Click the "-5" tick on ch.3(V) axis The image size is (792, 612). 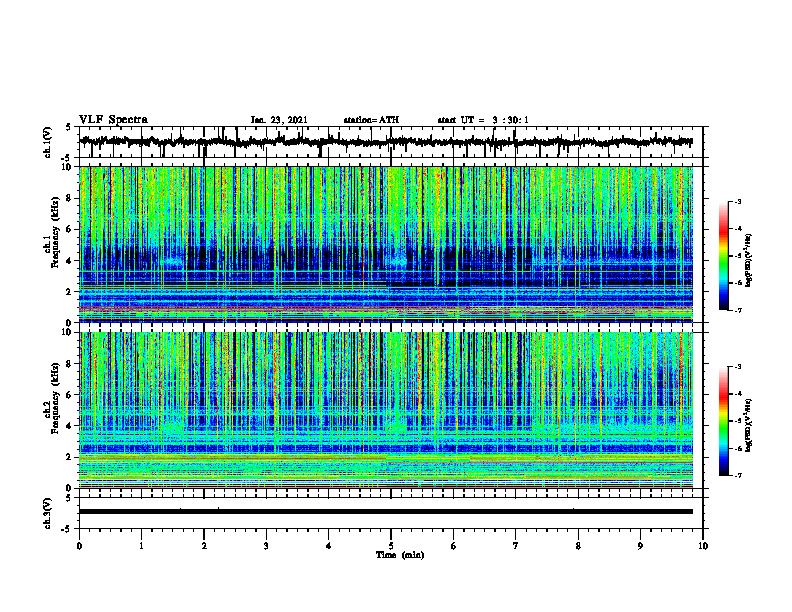(x=66, y=529)
